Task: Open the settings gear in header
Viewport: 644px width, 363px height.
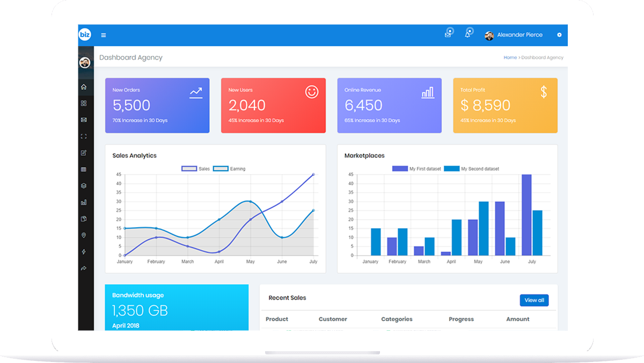Action: pyautogui.click(x=559, y=35)
